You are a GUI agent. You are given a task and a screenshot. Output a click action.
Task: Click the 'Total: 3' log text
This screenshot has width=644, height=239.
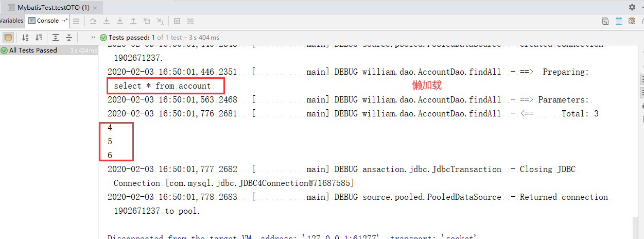pos(580,114)
